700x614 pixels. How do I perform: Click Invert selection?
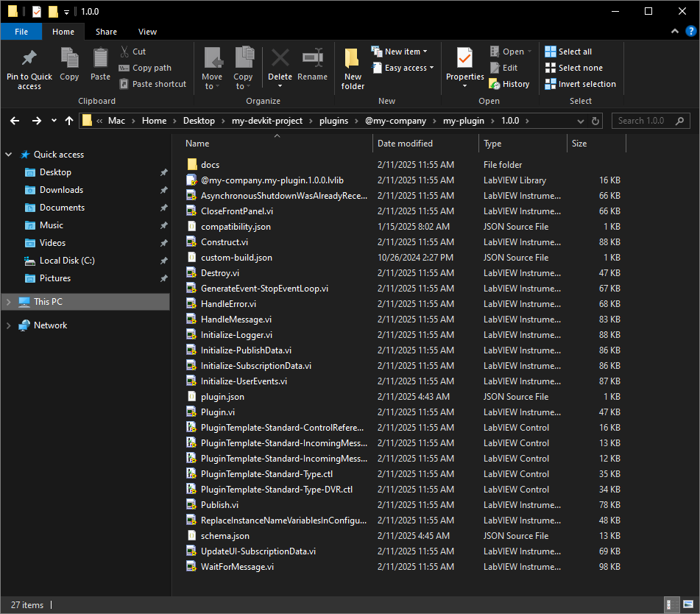(581, 83)
